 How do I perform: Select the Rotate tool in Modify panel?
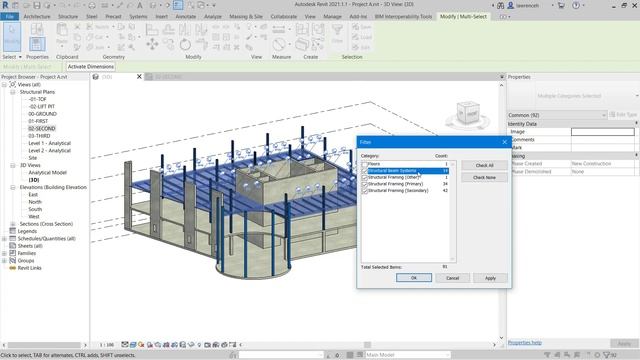185,44
